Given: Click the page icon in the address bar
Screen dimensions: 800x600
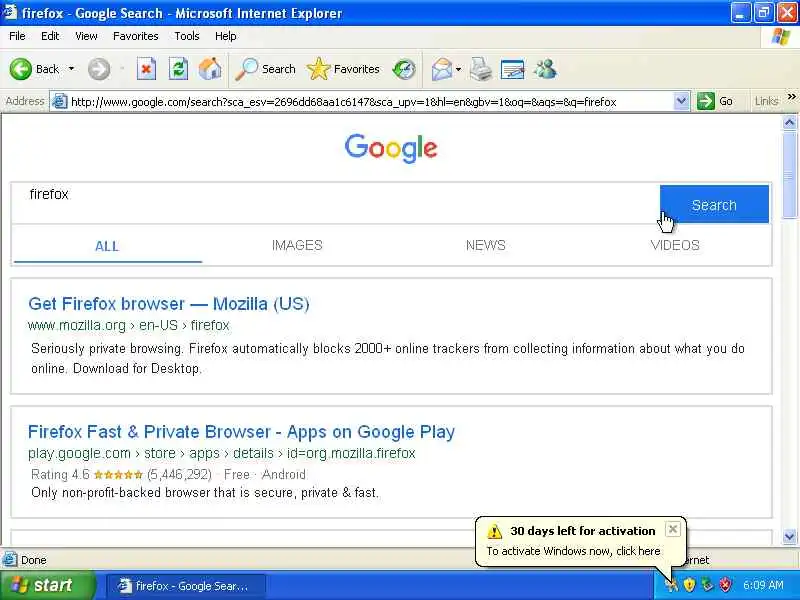Looking at the screenshot, I should [x=60, y=102].
